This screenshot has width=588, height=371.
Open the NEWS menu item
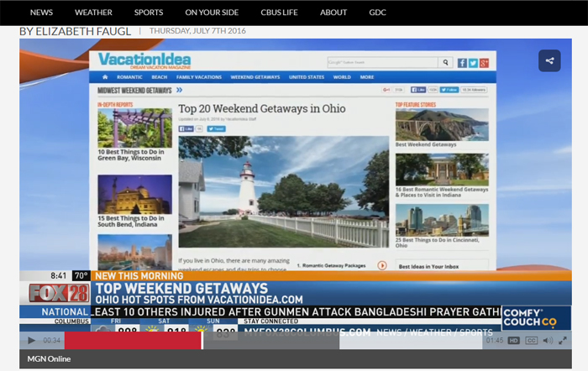pos(41,13)
